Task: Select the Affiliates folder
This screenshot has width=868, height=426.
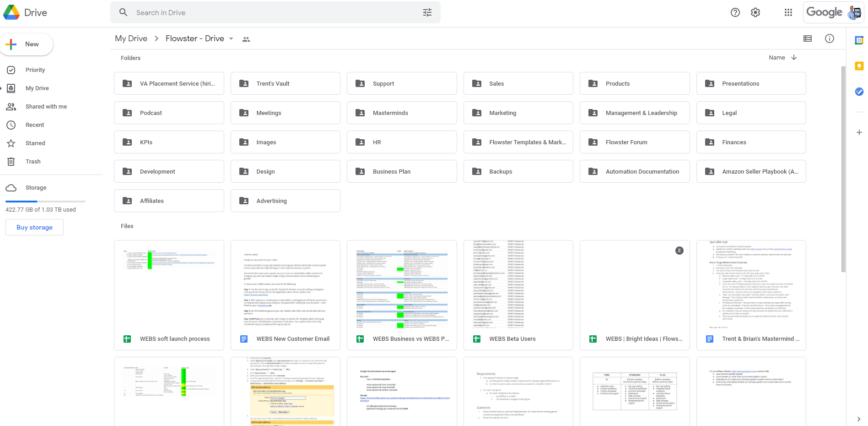Action: point(169,201)
